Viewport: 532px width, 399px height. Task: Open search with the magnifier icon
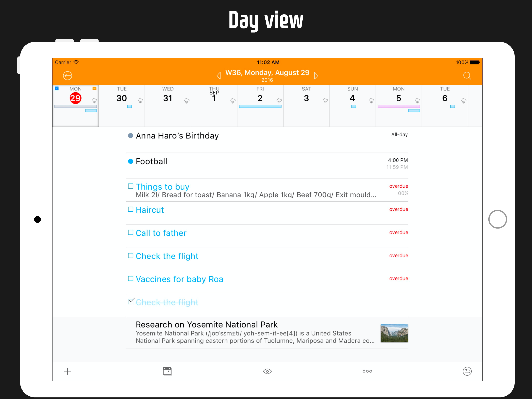[x=467, y=76]
